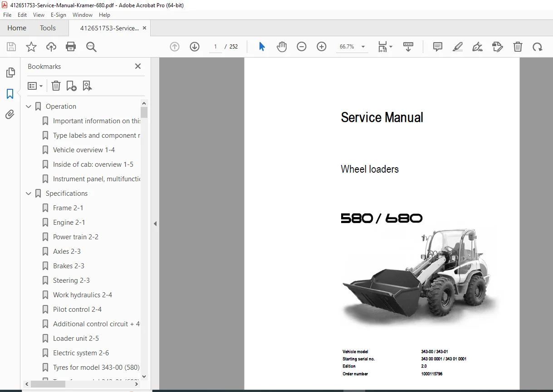Open the Type labels and component bookmark
This screenshot has height=392, width=553.
pos(97,136)
